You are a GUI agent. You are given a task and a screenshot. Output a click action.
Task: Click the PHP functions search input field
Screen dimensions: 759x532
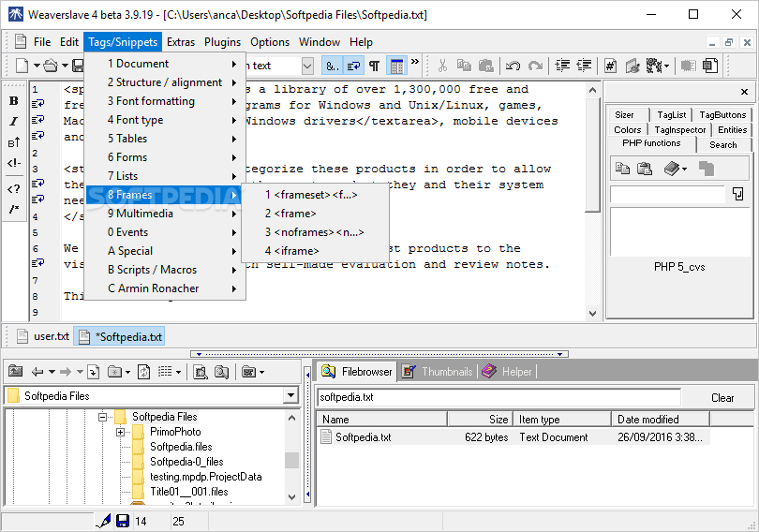coord(667,195)
